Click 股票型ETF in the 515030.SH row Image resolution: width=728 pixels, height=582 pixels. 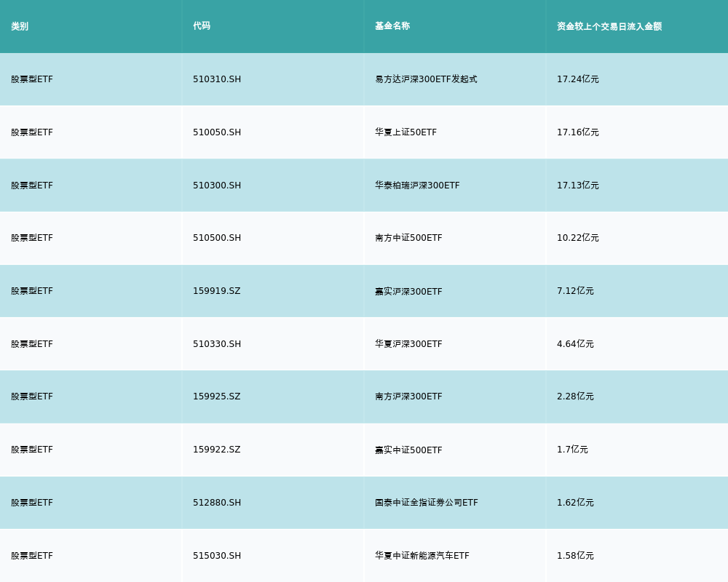32,556
